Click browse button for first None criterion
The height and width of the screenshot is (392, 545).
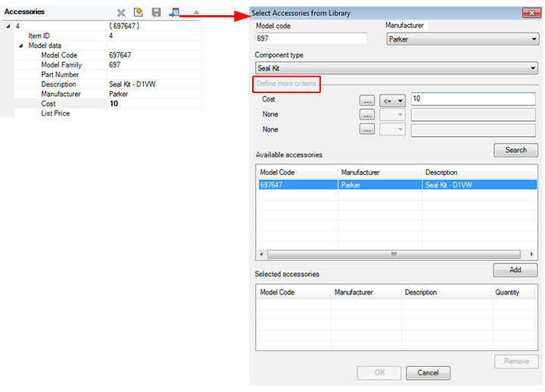(x=366, y=114)
